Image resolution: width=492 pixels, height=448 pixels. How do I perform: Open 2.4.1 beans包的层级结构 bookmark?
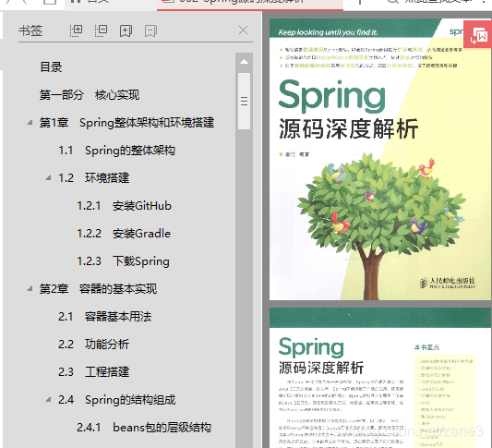coord(144,428)
